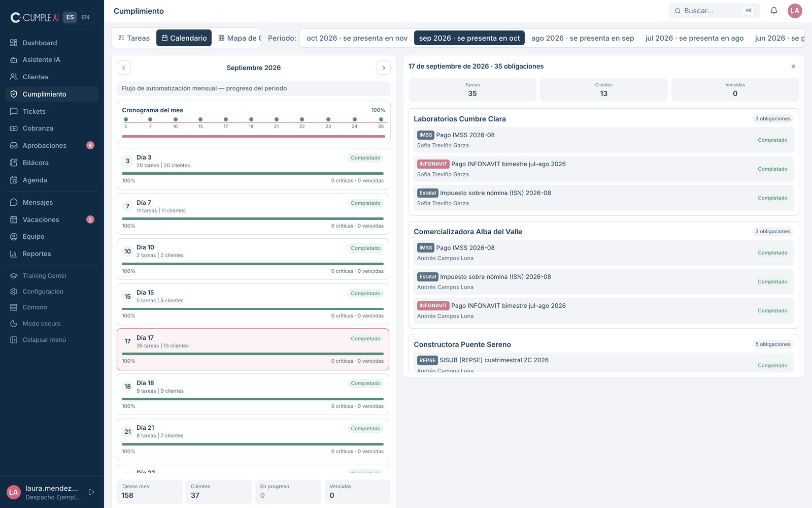Select period oct 2026
The height and width of the screenshot is (508, 812).
coord(357,38)
